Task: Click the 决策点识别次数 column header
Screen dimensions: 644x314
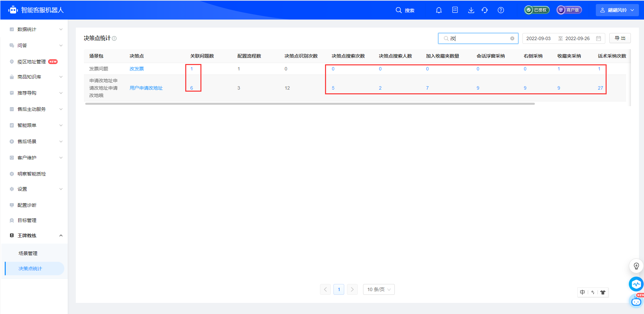Action: pyautogui.click(x=301, y=56)
